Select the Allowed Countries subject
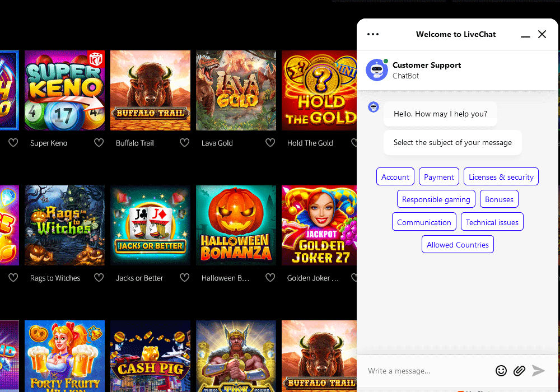 point(458,245)
